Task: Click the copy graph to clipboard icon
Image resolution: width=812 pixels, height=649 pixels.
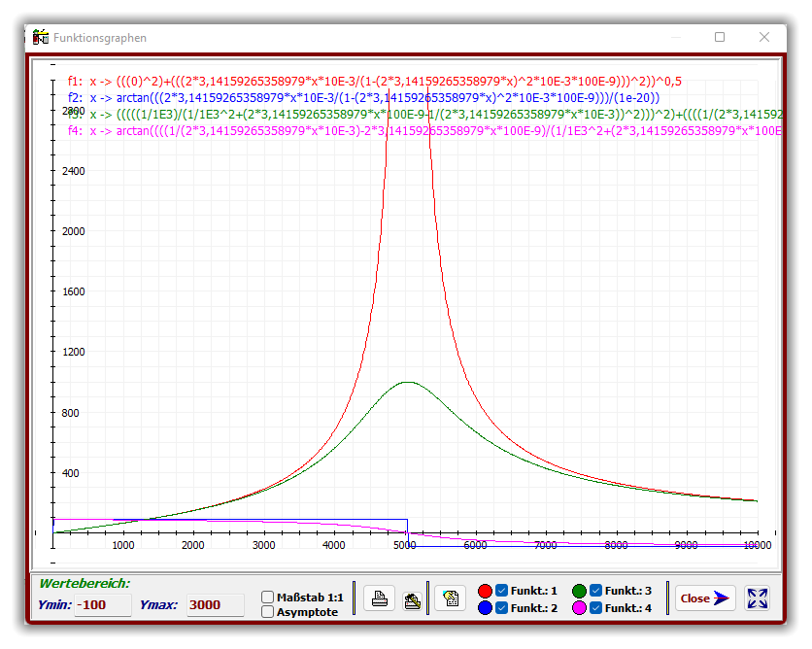Action: [x=450, y=598]
